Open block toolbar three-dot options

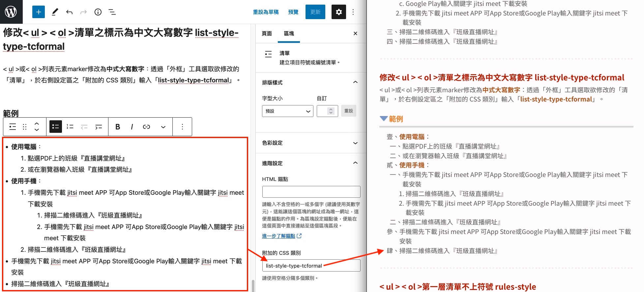[x=182, y=127]
